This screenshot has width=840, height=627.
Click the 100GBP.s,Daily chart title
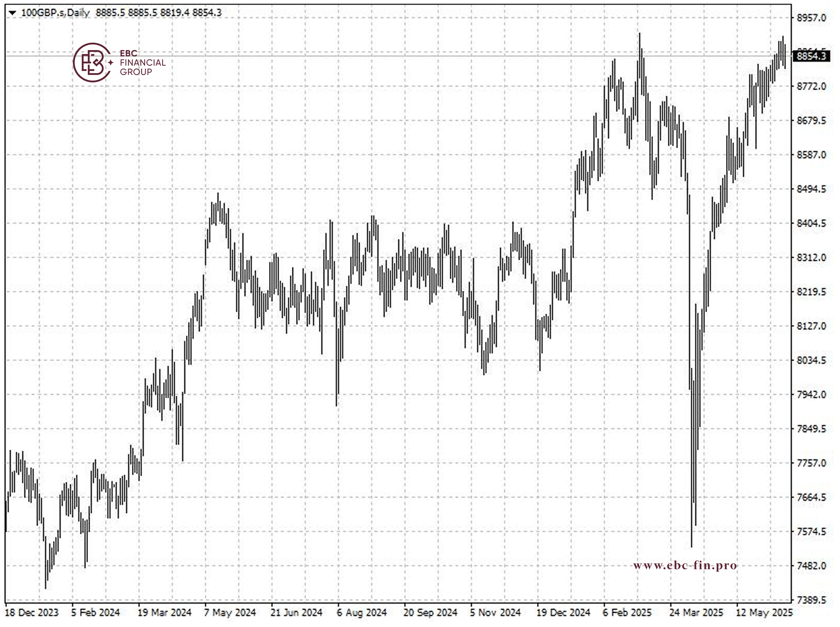coord(55,13)
